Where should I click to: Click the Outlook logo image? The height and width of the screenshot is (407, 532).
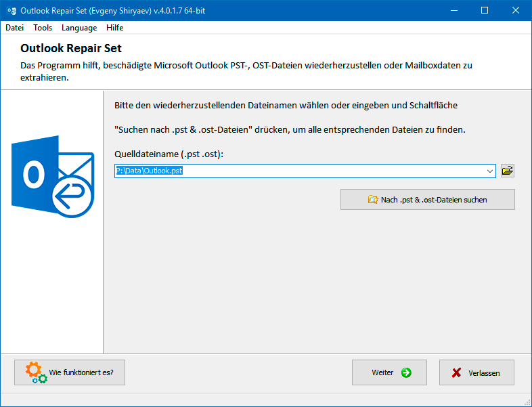click(x=53, y=177)
